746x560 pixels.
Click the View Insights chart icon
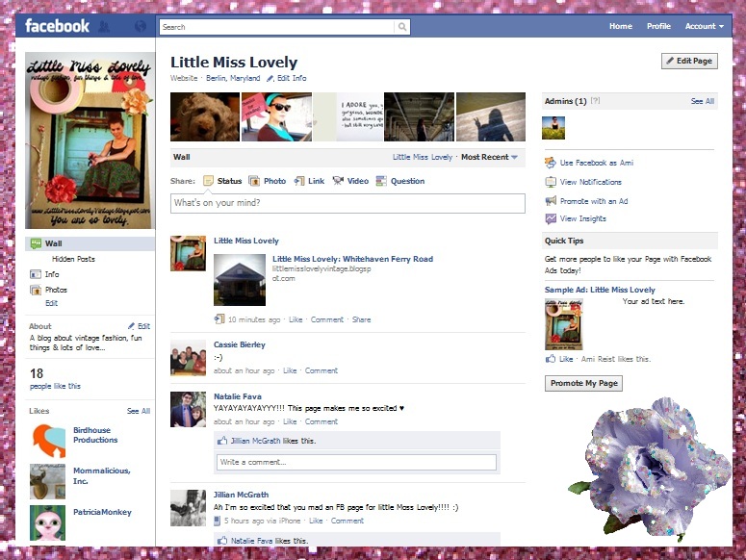[x=551, y=218]
